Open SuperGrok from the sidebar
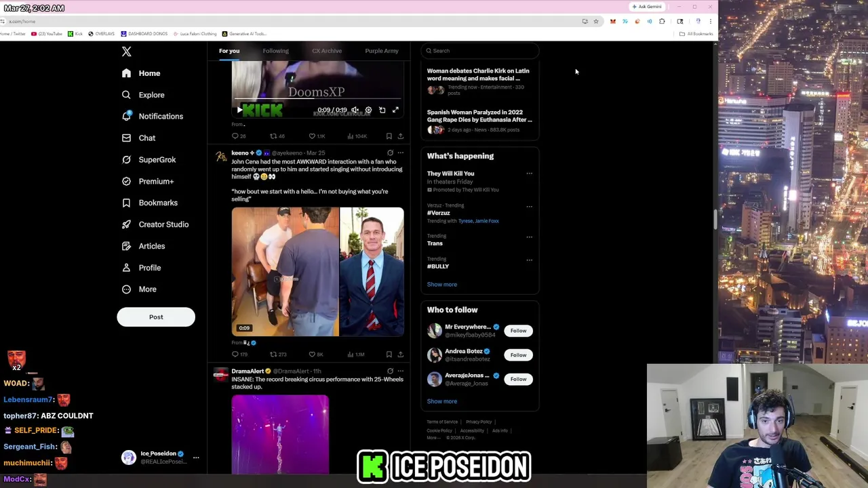868x488 pixels. 149,159
